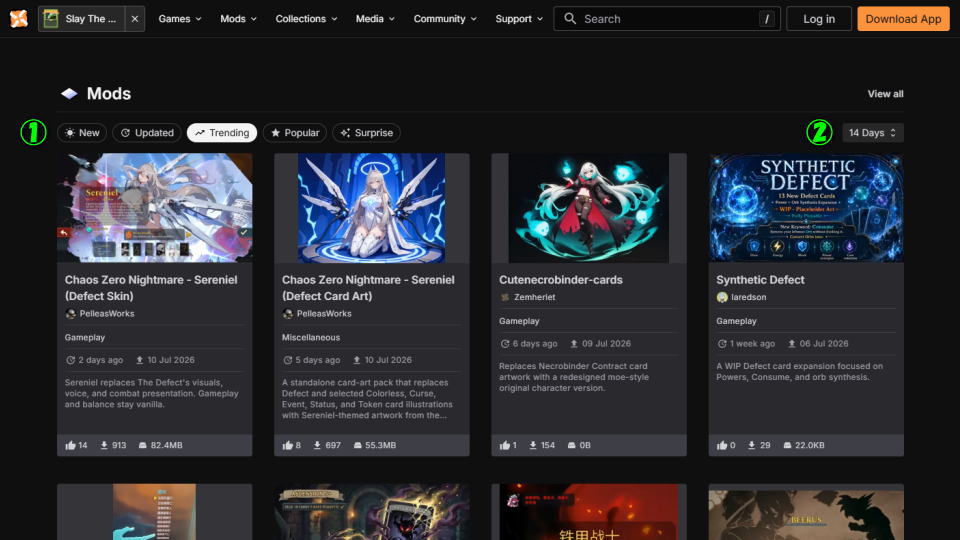Image resolution: width=960 pixels, height=540 pixels.
Task: Open Gameplay category on Cutenecrobinder-cards card
Action: coord(519,321)
